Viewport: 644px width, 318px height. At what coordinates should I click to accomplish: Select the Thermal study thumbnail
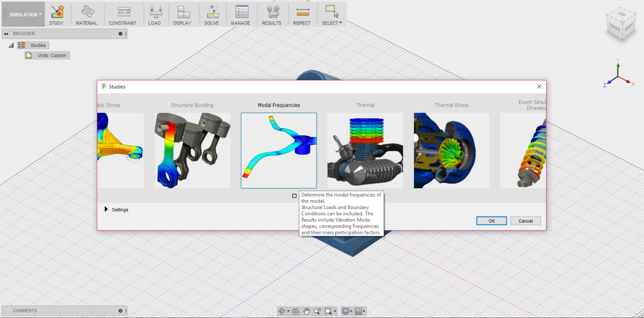point(365,150)
